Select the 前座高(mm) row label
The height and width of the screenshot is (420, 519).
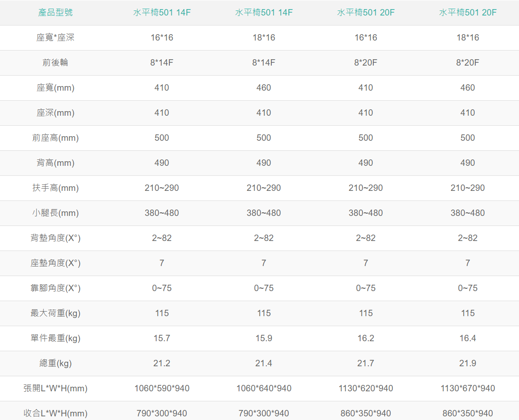55,138
